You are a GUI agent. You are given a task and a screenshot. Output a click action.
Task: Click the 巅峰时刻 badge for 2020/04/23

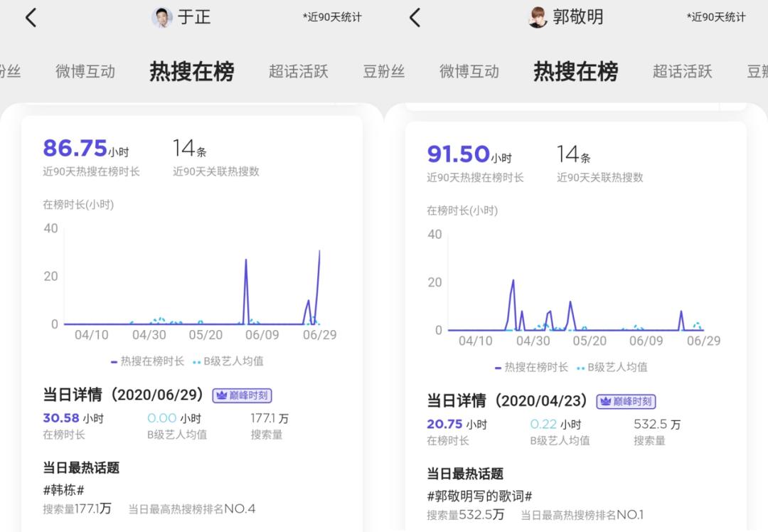click(x=626, y=401)
